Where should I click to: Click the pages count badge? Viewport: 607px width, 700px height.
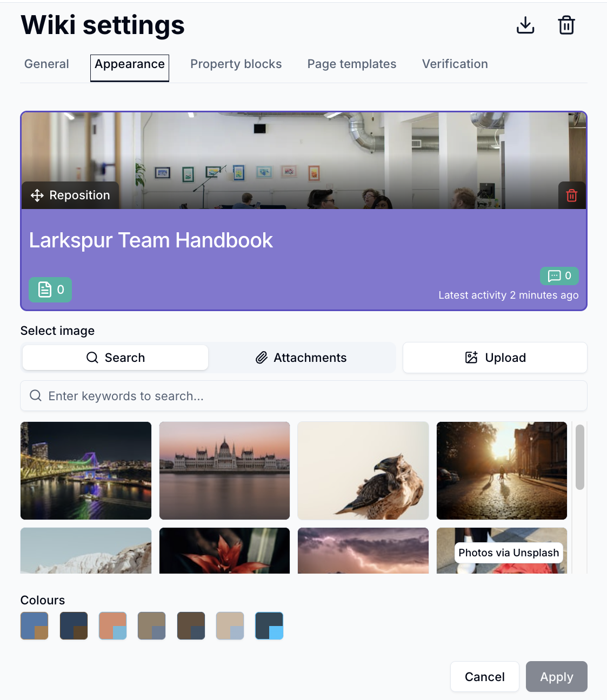50,290
